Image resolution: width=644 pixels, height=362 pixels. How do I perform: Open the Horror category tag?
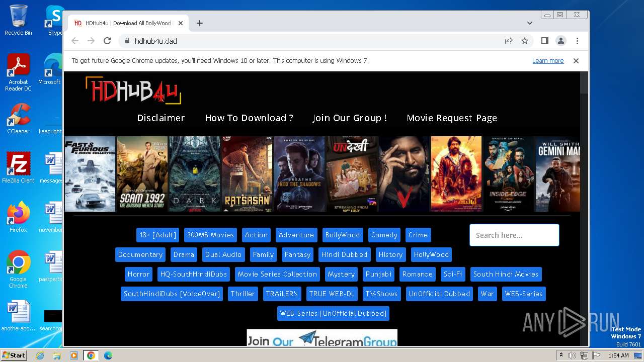click(138, 274)
